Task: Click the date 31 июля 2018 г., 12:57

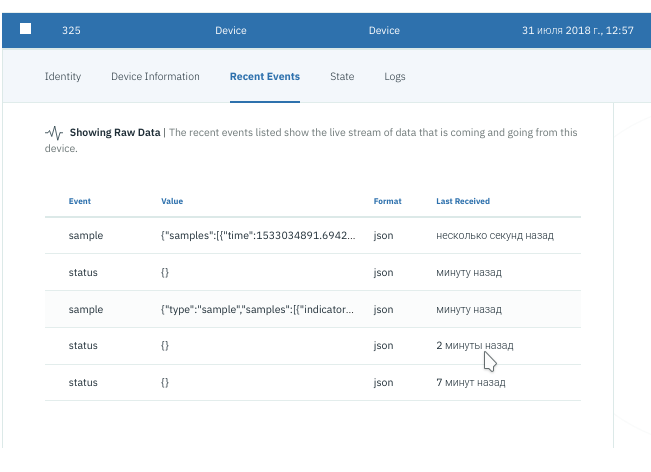Action: click(578, 30)
